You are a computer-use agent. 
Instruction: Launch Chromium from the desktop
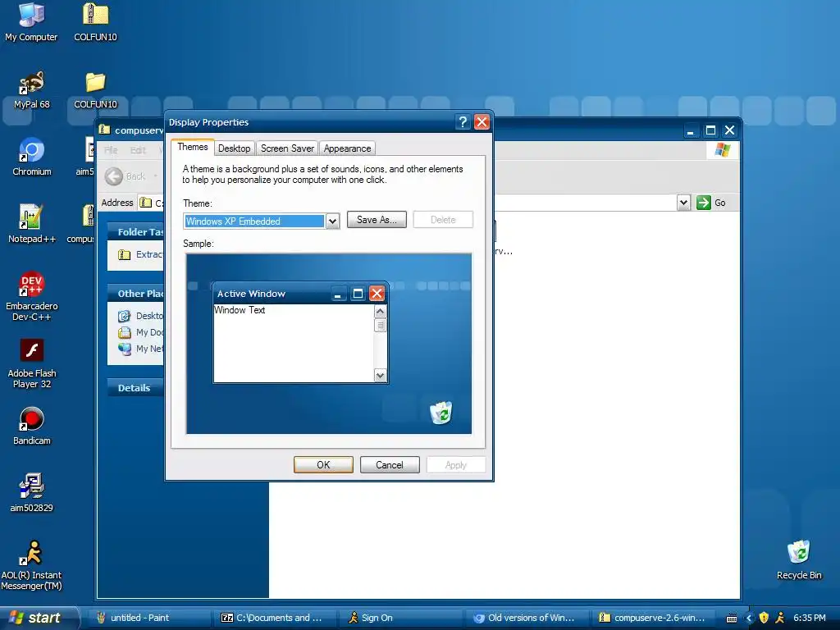click(x=32, y=157)
